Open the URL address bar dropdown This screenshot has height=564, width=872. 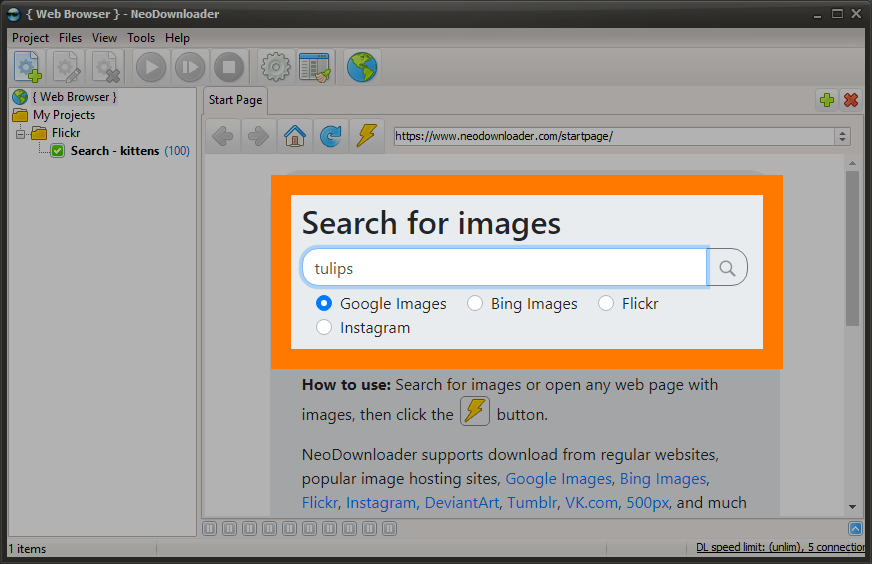tap(842, 136)
